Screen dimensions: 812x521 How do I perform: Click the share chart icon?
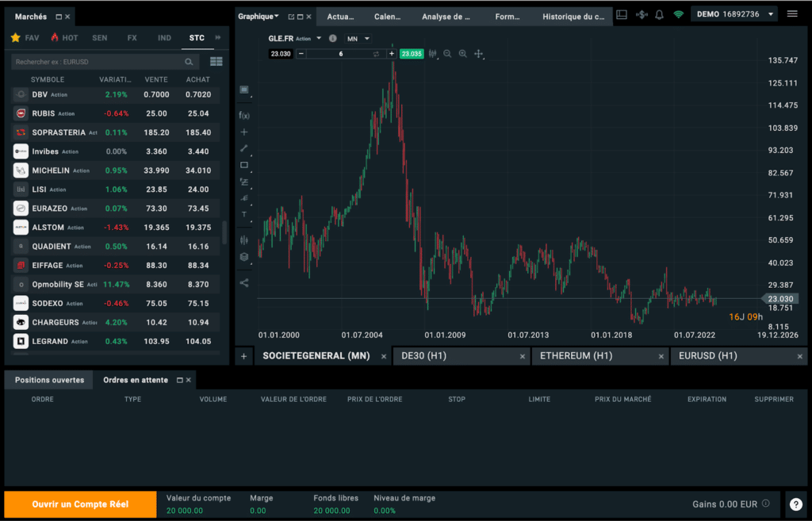244,282
